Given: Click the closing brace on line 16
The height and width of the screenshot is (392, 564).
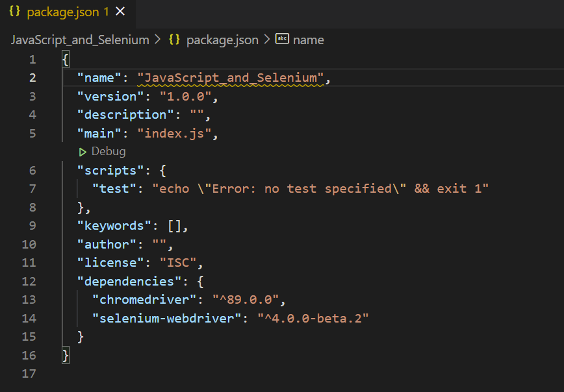Looking at the screenshot, I should pos(65,356).
